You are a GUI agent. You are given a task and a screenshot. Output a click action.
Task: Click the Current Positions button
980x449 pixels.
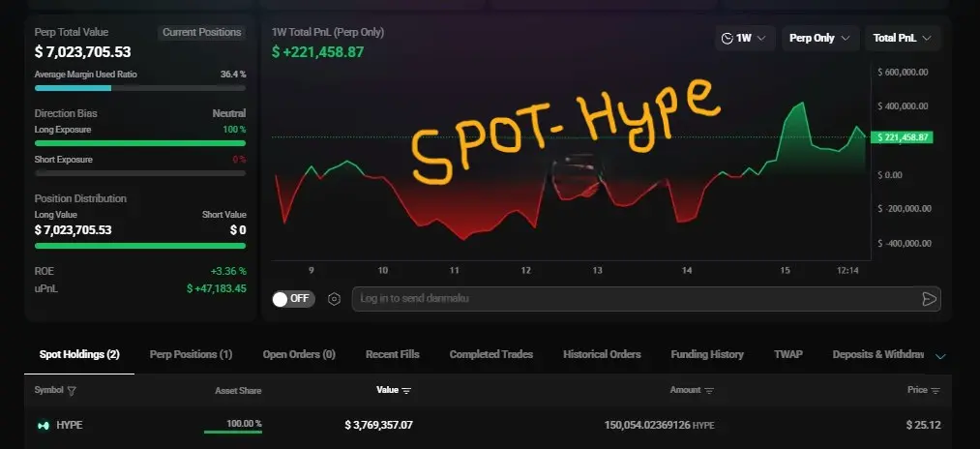[201, 33]
